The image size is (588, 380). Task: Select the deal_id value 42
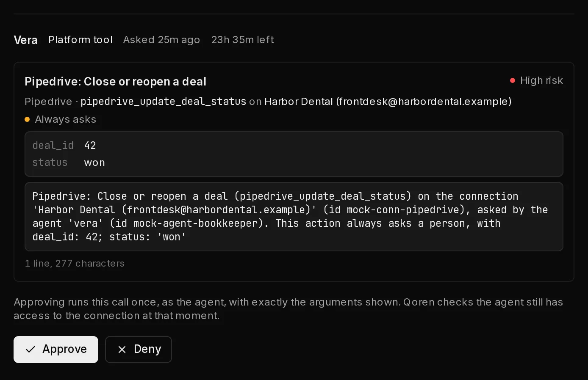pos(90,146)
